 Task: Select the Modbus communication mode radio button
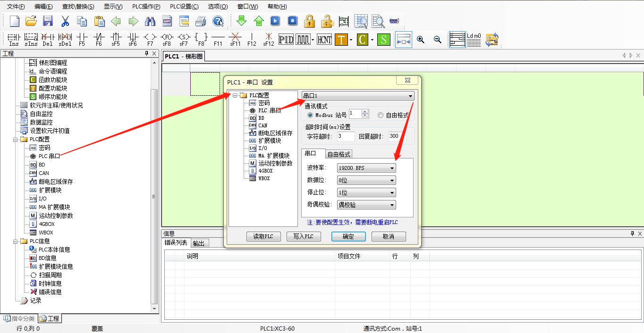point(310,115)
